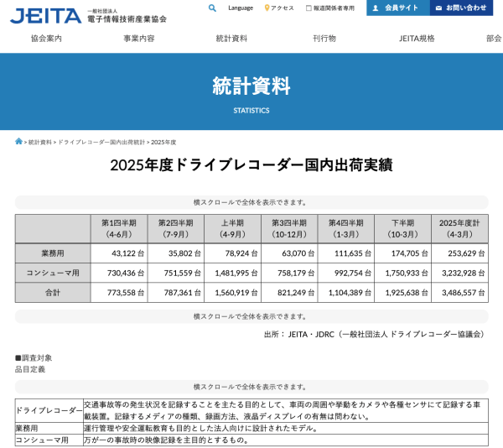Click the 上半期 column header
Image resolution: width=503 pixels, height=448 pixels.
tap(232, 228)
